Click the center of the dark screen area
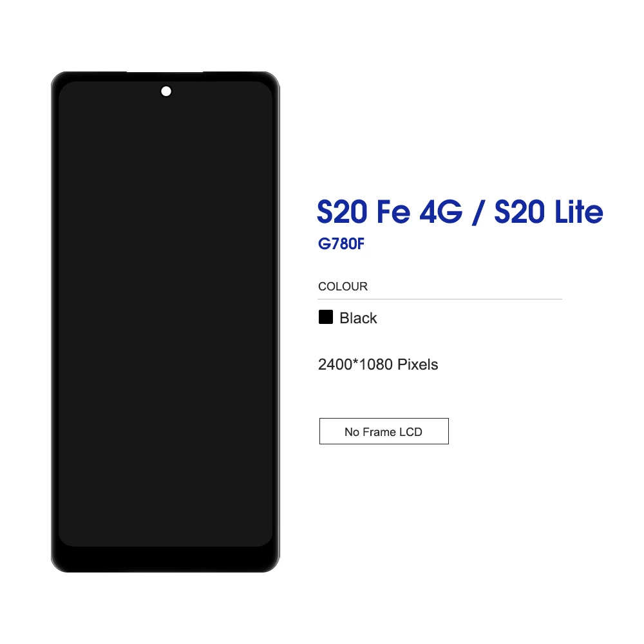The width and height of the screenshot is (644, 644). coord(166,314)
